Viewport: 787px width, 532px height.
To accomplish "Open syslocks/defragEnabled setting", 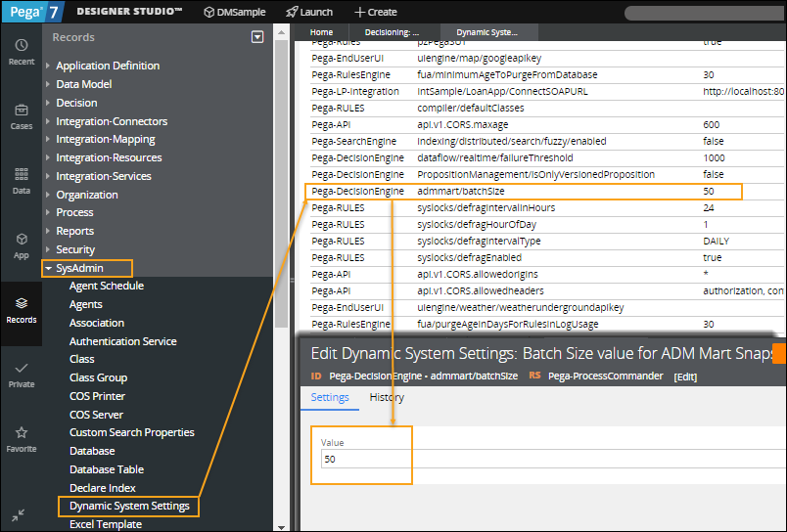I will tap(469, 257).
